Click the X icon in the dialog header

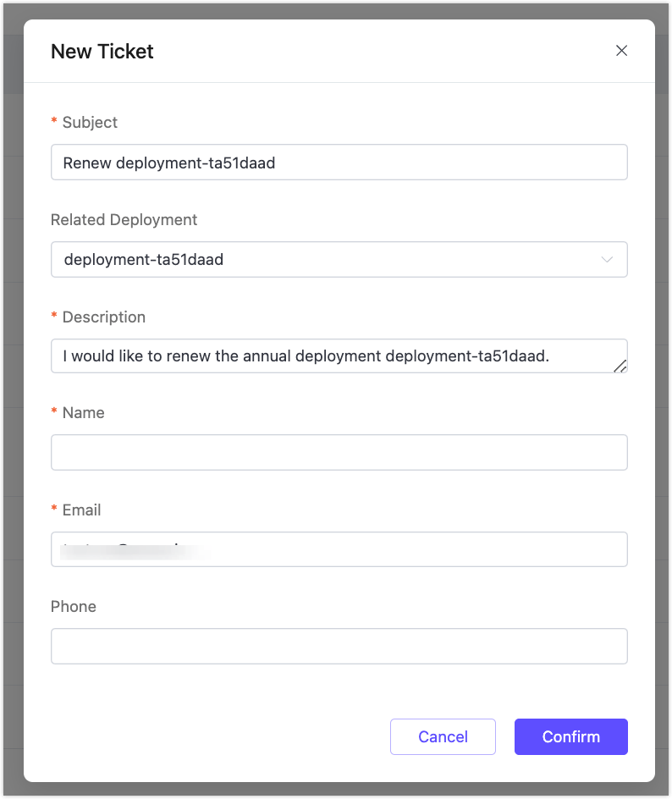tap(621, 51)
